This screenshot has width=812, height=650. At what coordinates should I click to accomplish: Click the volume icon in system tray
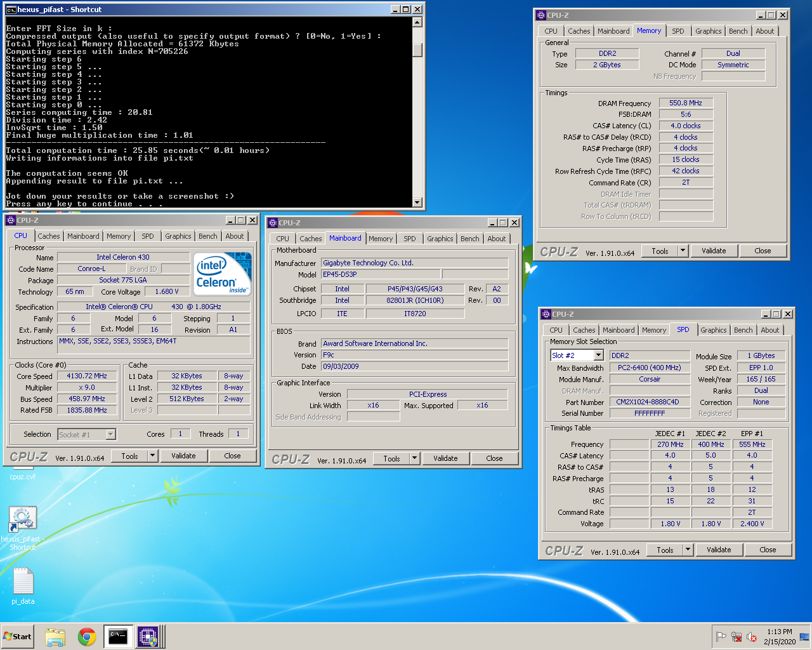point(752,637)
